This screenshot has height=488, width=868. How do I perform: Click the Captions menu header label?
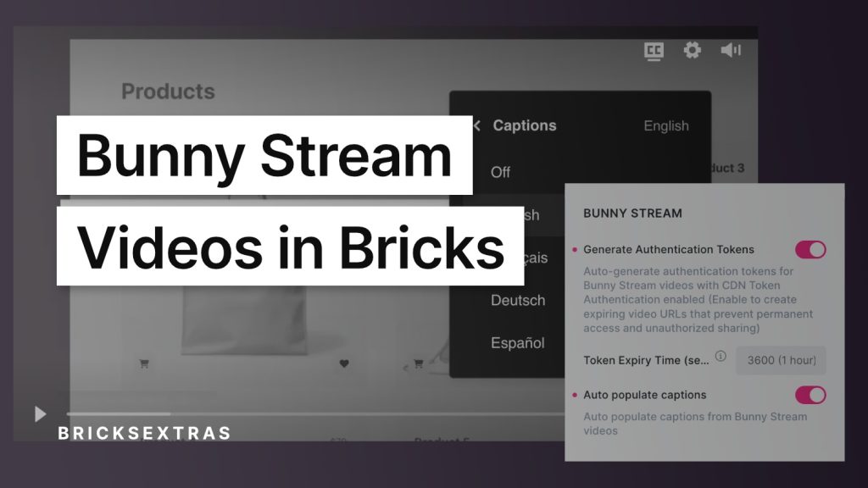[525, 125]
